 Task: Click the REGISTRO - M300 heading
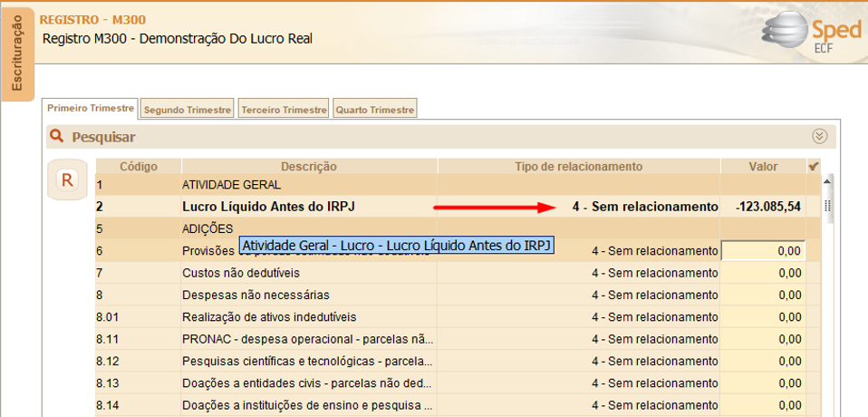pos(93,21)
